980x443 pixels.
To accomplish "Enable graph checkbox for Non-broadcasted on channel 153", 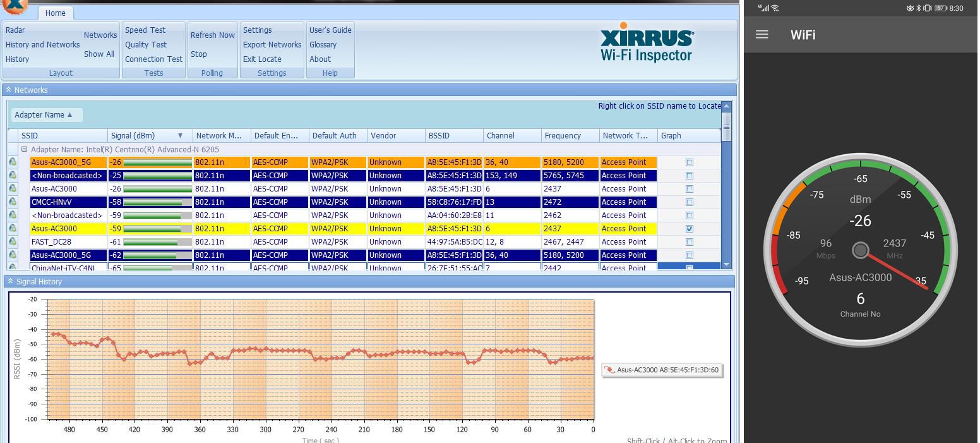I will 690,176.
